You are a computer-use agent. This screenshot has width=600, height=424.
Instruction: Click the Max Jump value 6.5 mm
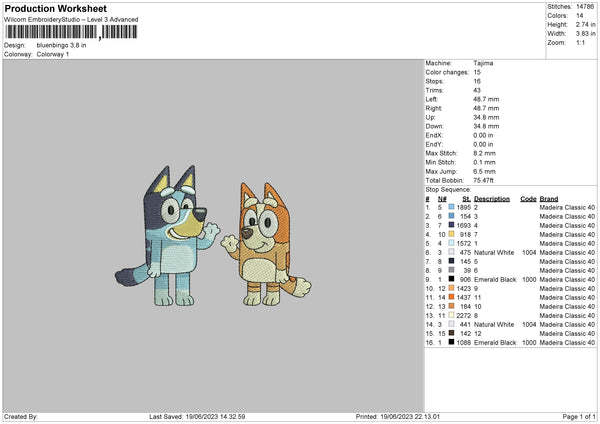(x=484, y=171)
